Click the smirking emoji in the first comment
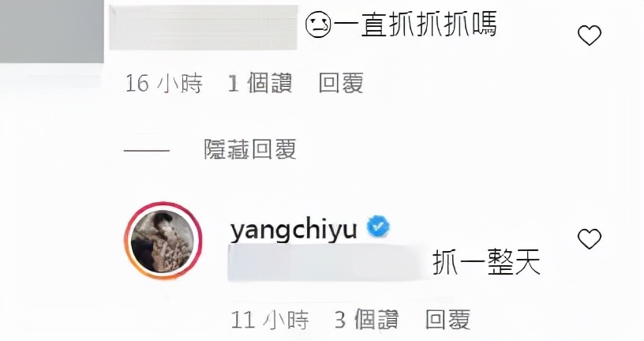 (318, 25)
